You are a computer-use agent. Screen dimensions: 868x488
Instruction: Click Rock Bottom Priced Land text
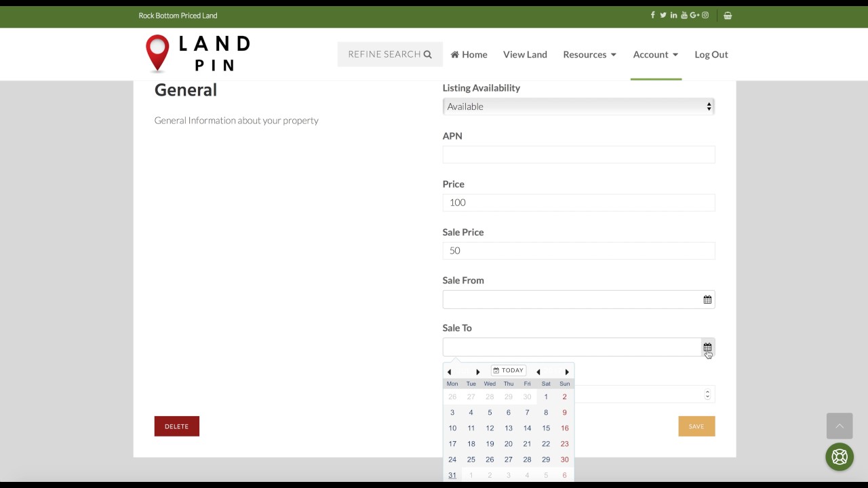tap(178, 15)
